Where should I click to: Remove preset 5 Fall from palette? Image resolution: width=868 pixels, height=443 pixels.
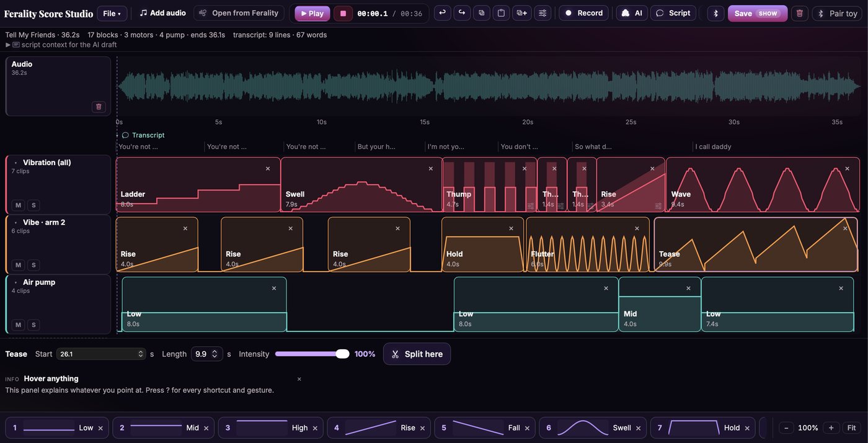click(x=527, y=428)
